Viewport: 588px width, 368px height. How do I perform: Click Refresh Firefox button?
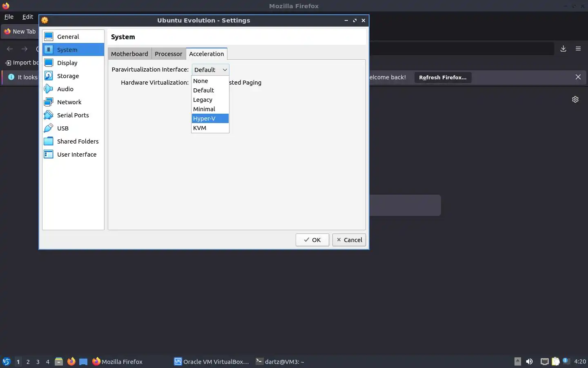[443, 77]
